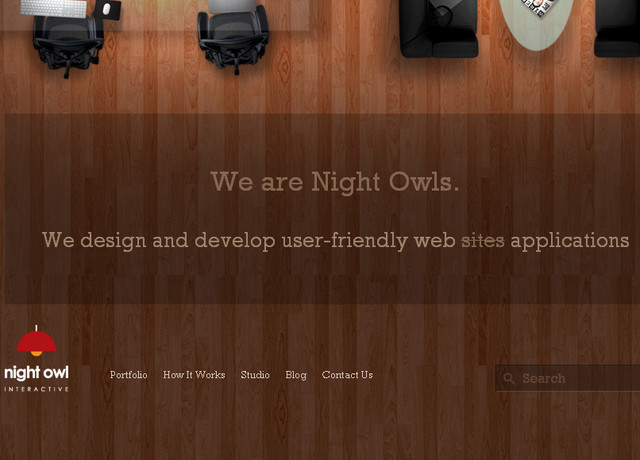
Task: Open the Studio page link
Action: [255, 375]
